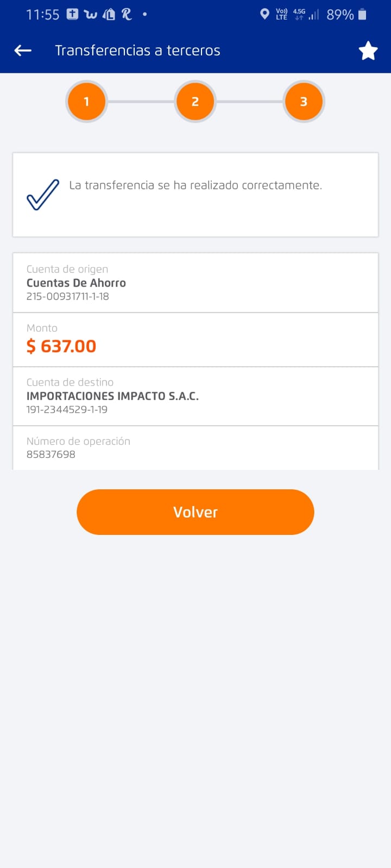Tap the cross notification icon in status bar
This screenshot has width=391, height=868.
pos(72,14)
